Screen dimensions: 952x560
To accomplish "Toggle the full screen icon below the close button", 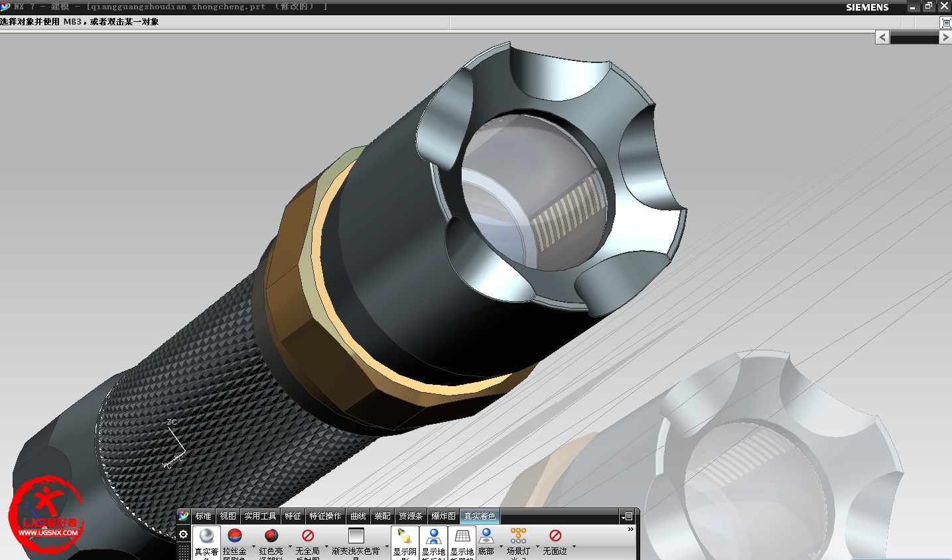I will coord(946,23).
